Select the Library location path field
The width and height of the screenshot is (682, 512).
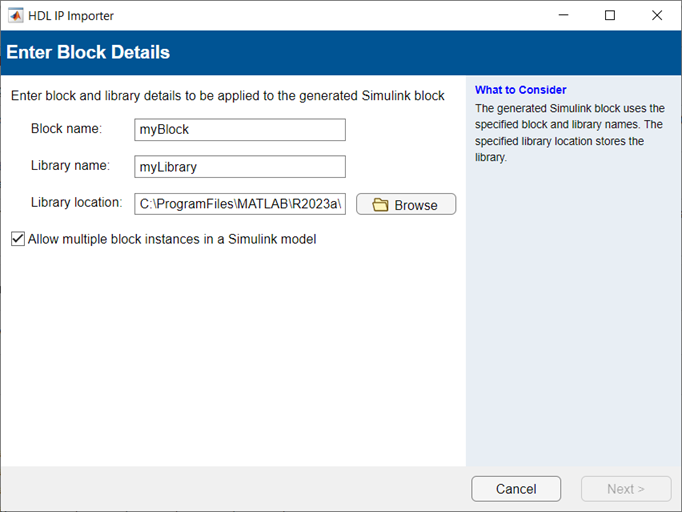coord(240,204)
